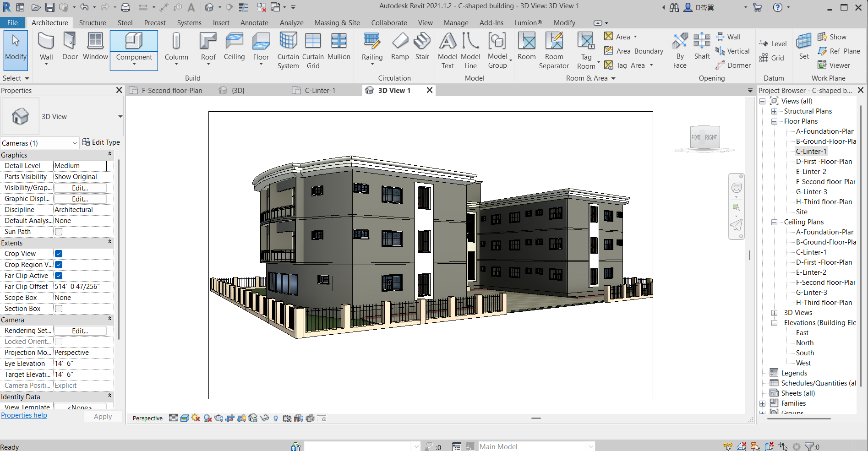Collapse the Floor Plans tree node
868x451 pixels.
[774, 121]
